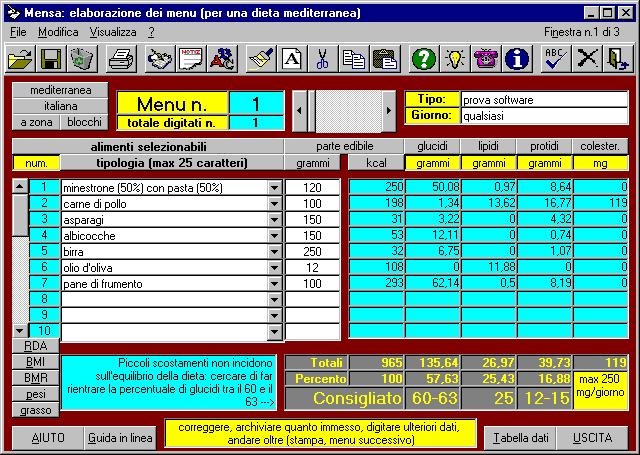Click the scissors cut icon
640x455 pixels.
pos(321,60)
